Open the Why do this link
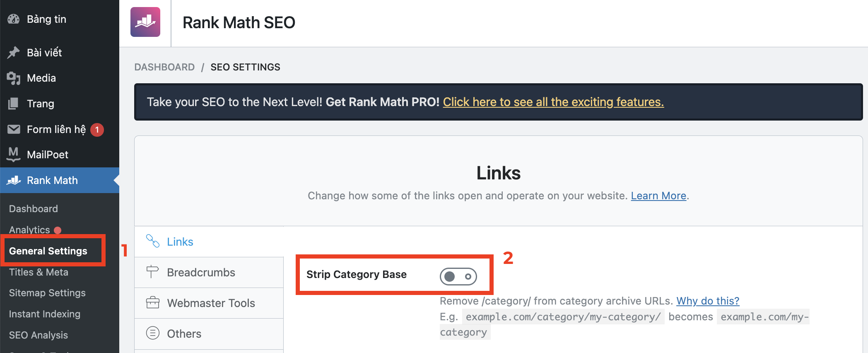Viewport: 868px width, 353px height. [707, 301]
